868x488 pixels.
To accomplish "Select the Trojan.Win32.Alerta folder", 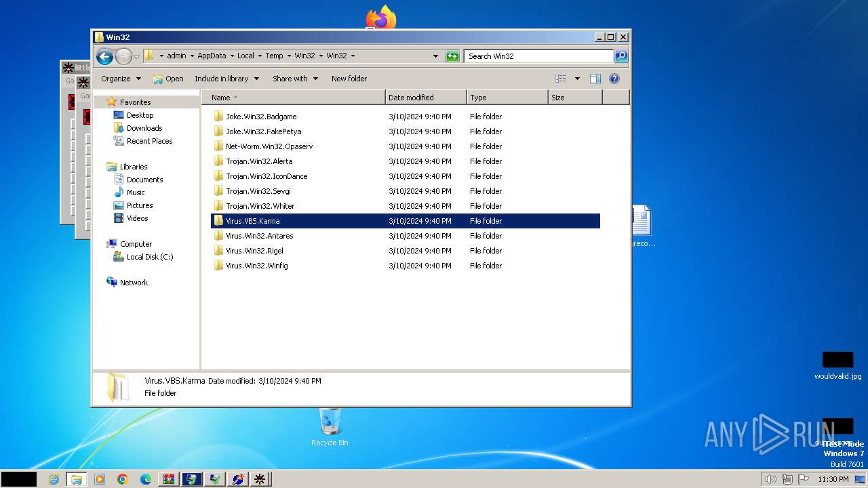I will (x=405, y=161).
